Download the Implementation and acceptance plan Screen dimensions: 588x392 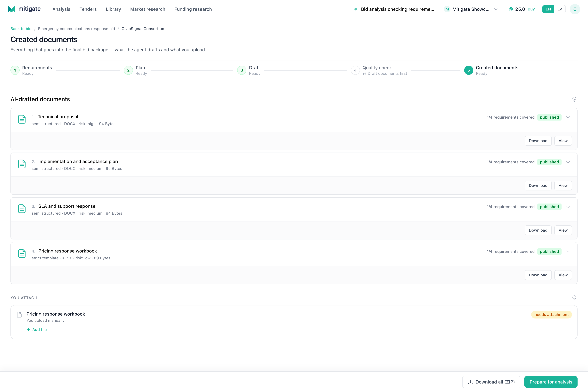click(538, 186)
